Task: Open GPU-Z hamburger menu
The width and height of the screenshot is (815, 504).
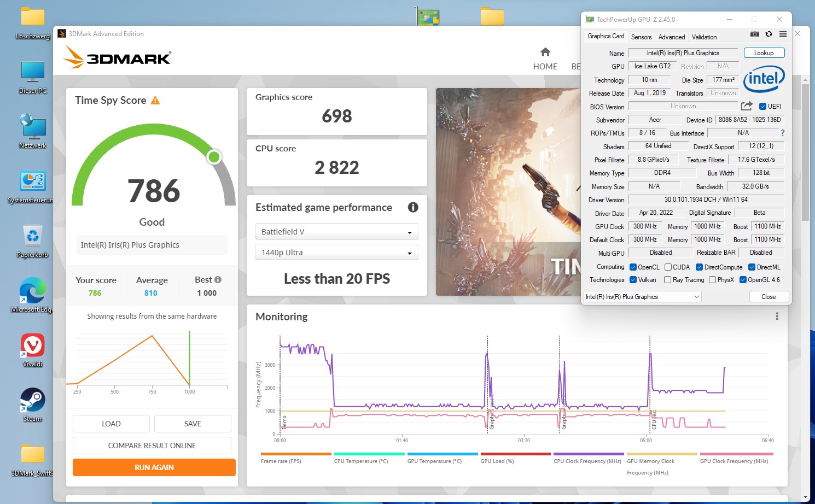Action: coord(783,34)
